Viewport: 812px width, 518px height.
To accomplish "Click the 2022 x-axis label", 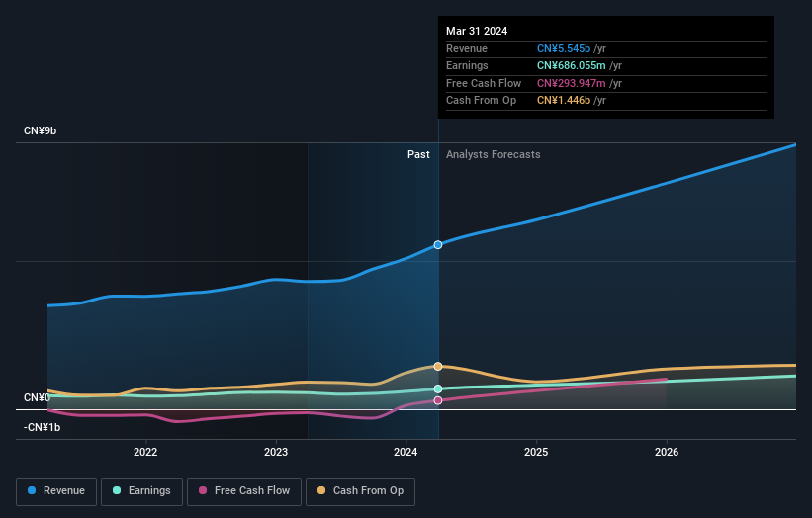I will [145, 452].
